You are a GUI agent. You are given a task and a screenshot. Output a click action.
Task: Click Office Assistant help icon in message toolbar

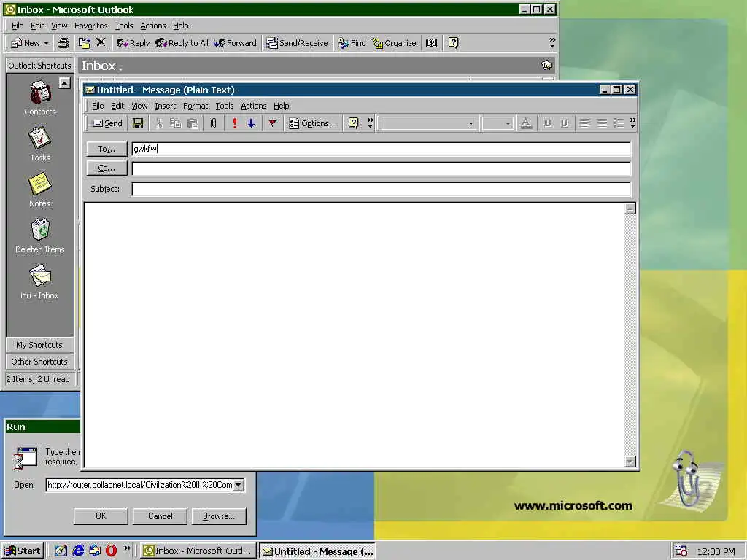[354, 123]
